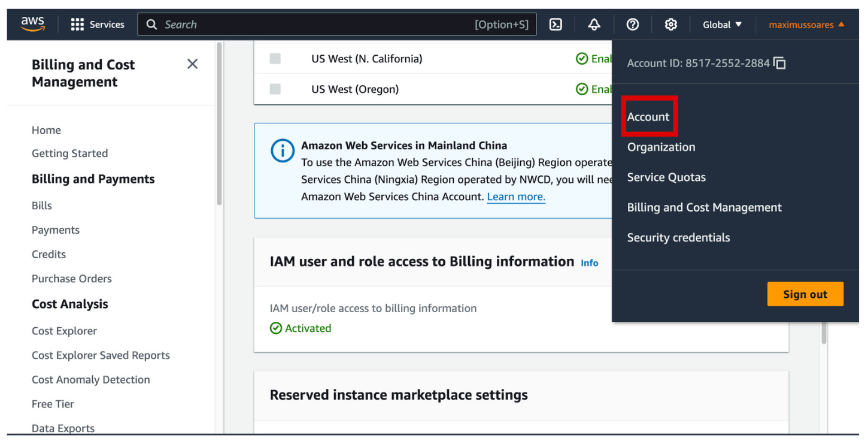The image size is (868, 447).
Task: Click the Cost Analysis section heading
Action: point(70,304)
